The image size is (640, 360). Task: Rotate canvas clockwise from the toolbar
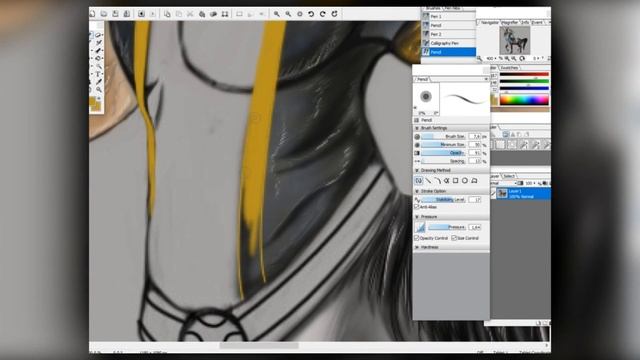pyautogui.click(x=322, y=14)
